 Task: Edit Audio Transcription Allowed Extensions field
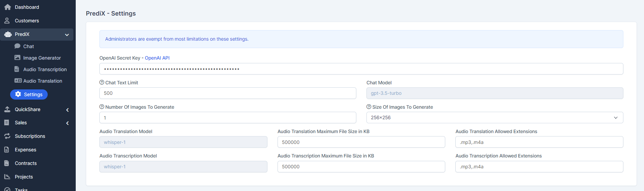tap(539, 167)
